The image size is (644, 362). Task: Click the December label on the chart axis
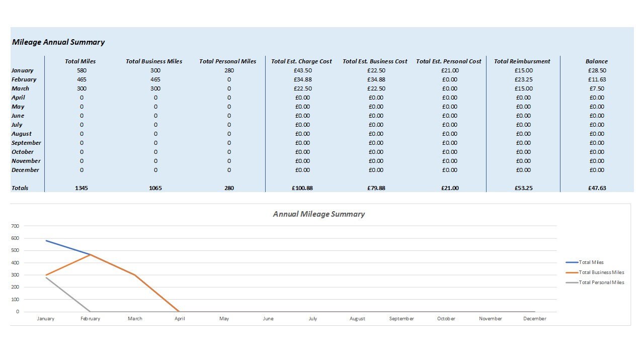coord(534,318)
